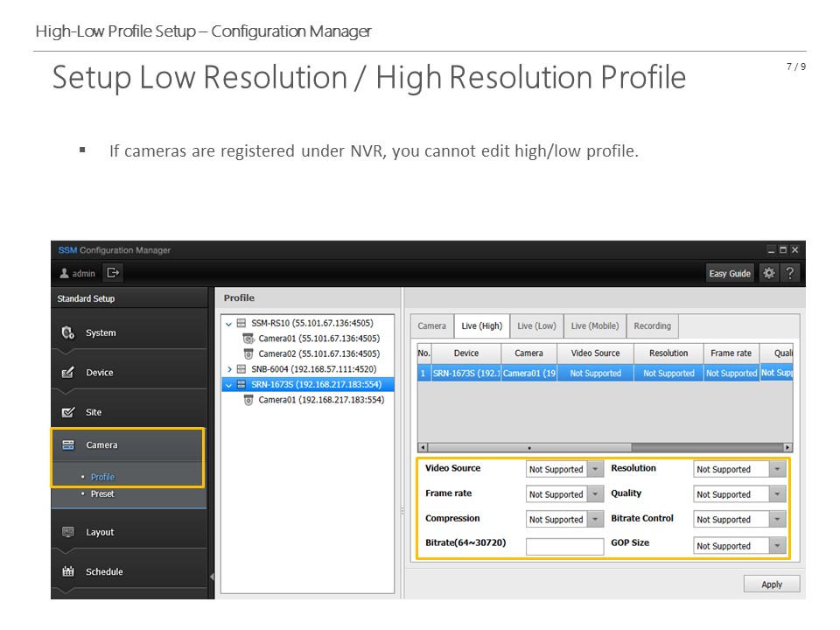Sort by the No. column header

(x=424, y=353)
